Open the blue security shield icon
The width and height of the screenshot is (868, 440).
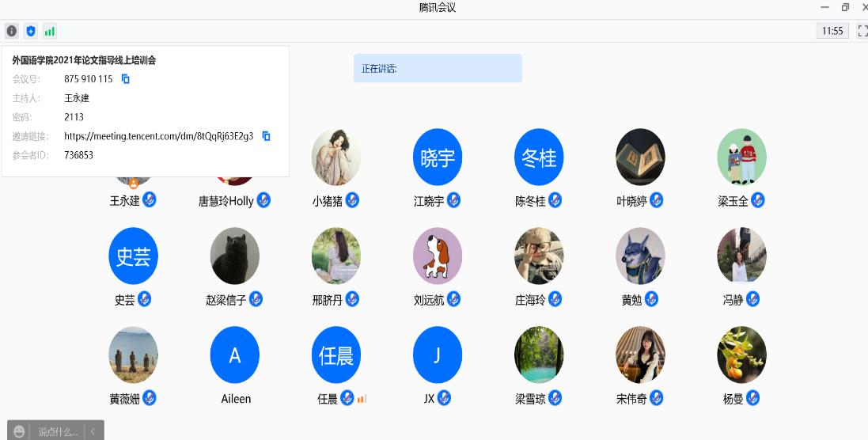(31, 31)
